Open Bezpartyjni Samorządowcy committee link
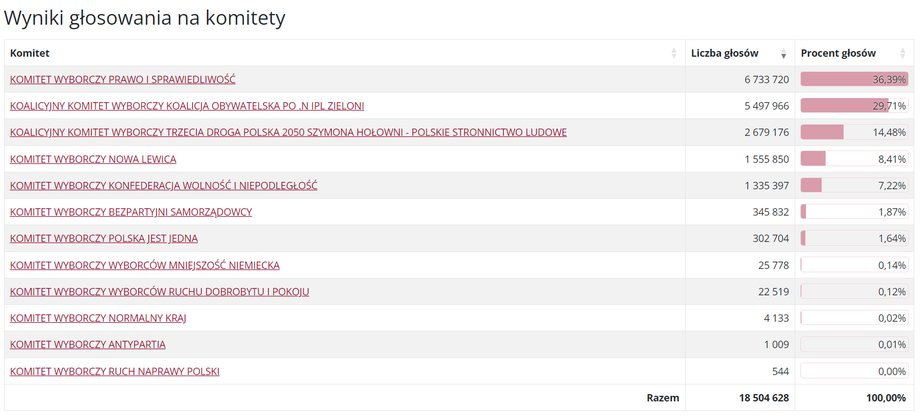Image resolution: width=920 pixels, height=416 pixels. pos(131,212)
